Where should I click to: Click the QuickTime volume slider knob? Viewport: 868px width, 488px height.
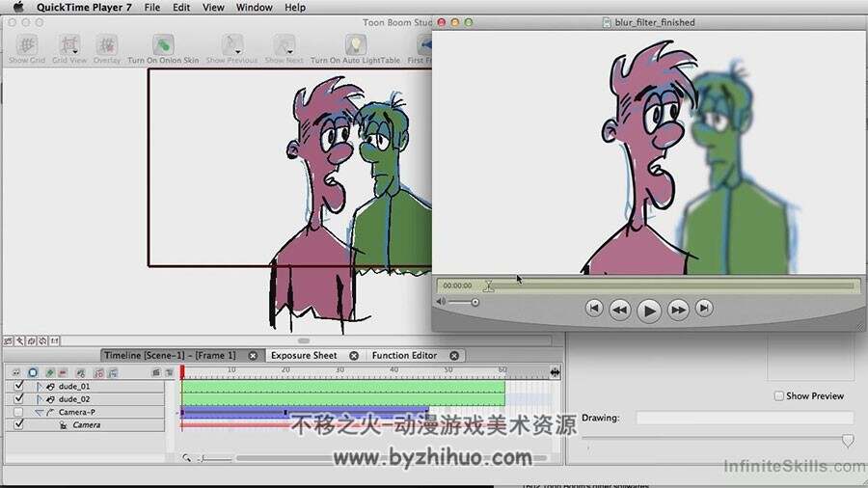point(475,302)
